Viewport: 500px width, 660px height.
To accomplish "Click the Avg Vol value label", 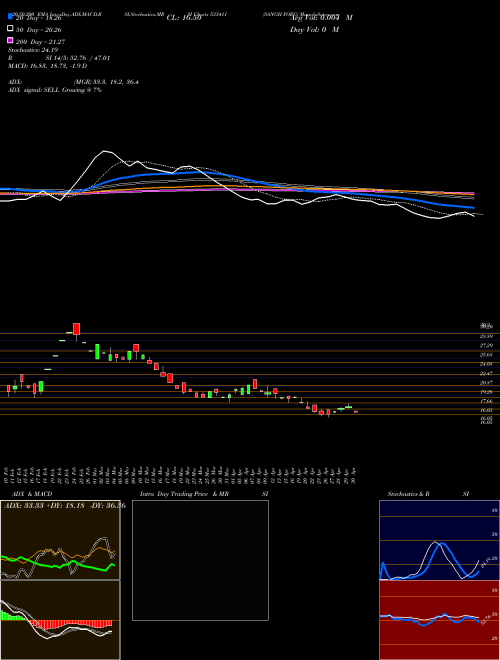I will [x=321, y=18].
